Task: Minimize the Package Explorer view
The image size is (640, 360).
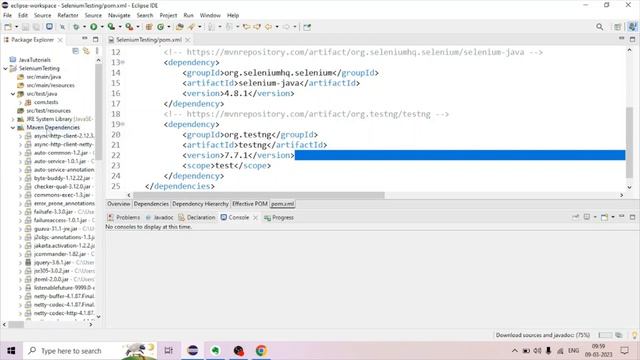Action: point(85,39)
